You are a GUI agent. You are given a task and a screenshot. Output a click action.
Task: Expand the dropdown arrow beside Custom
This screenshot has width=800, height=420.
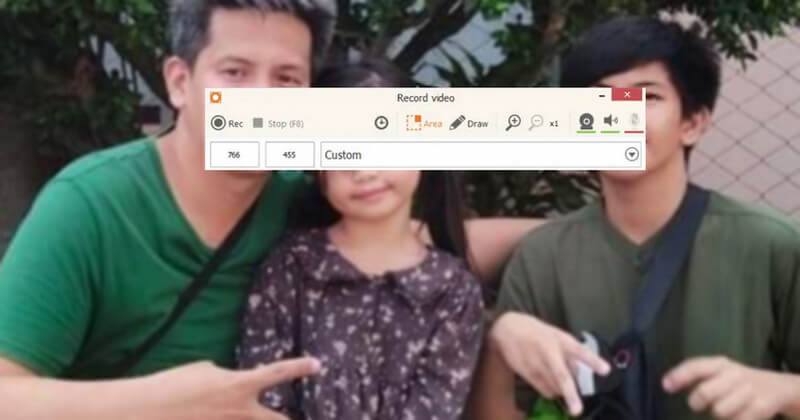(x=632, y=154)
